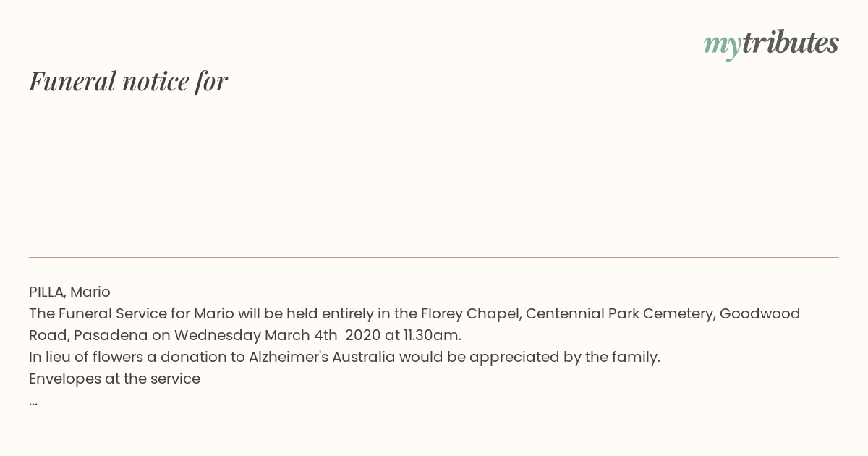
Task: Click the green "my" part of logo
Action: (x=722, y=46)
